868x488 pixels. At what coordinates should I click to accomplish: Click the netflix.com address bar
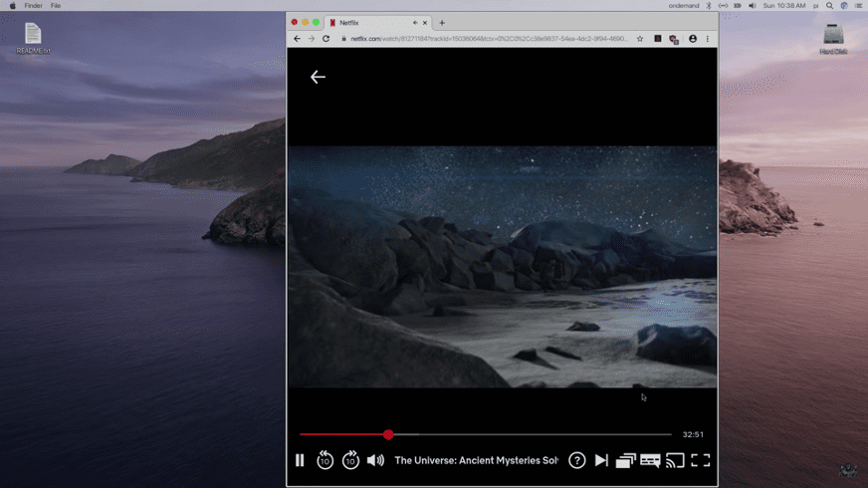pyautogui.click(x=488, y=39)
